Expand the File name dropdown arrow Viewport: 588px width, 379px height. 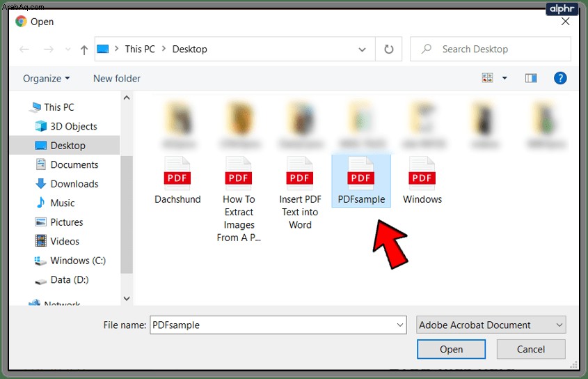[x=400, y=325]
